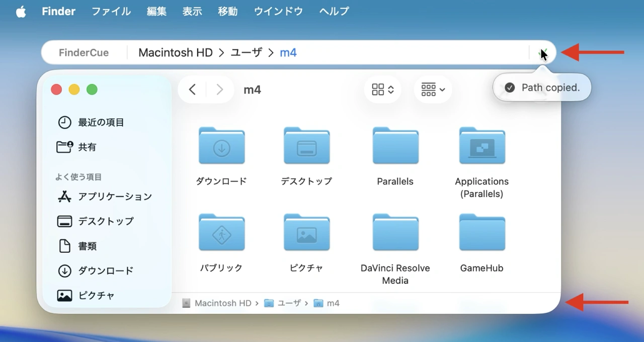
Task: Open the ウインドウ menu
Action: click(278, 12)
